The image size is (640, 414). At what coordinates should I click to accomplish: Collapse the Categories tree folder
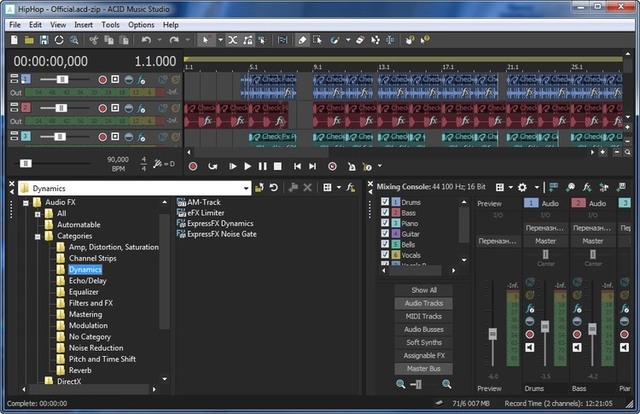(x=38, y=237)
